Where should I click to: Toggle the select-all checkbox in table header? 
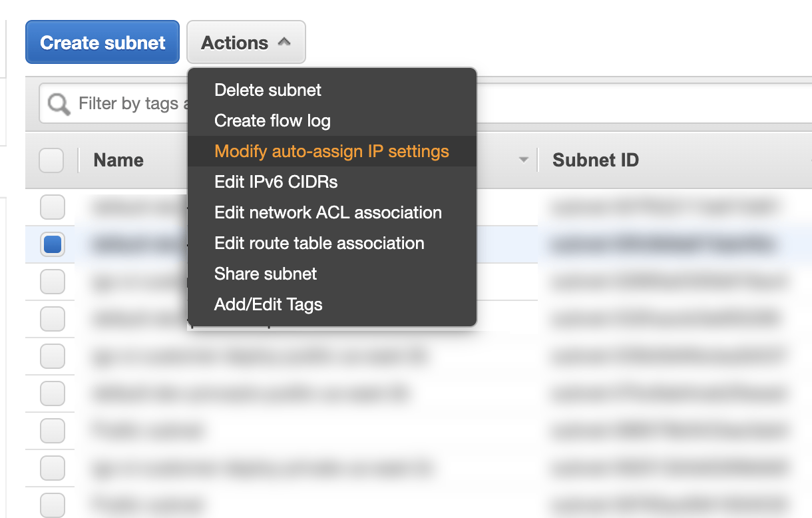point(51,160)
